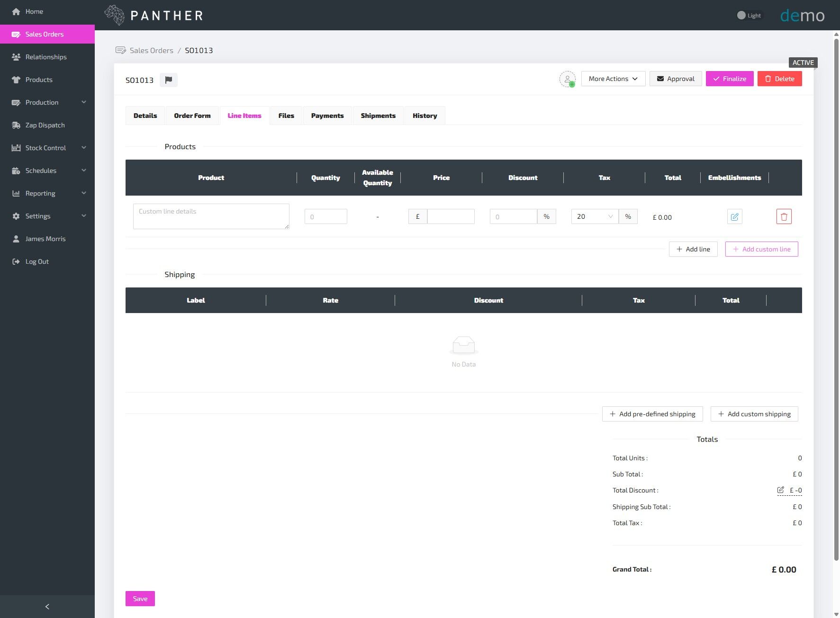Click the Add line button
Screen dimensions: 840x618
point(693,249)
